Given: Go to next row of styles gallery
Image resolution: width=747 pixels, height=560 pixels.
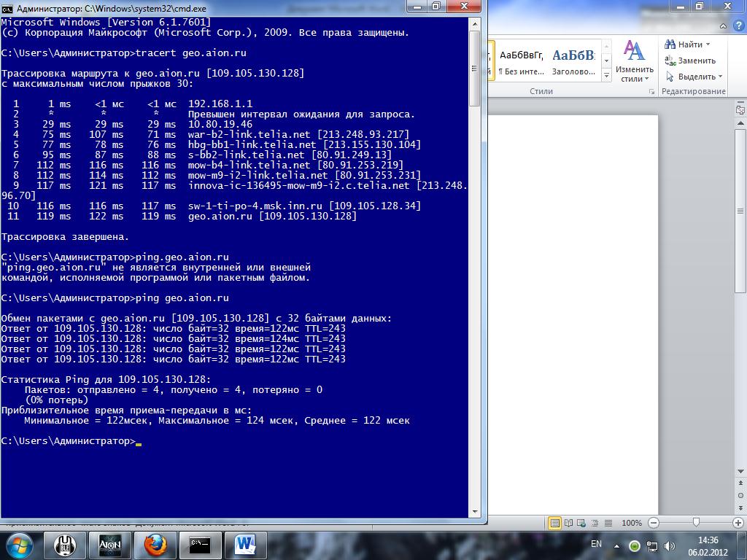Looking at the screenshot, I should pos(606,61).
